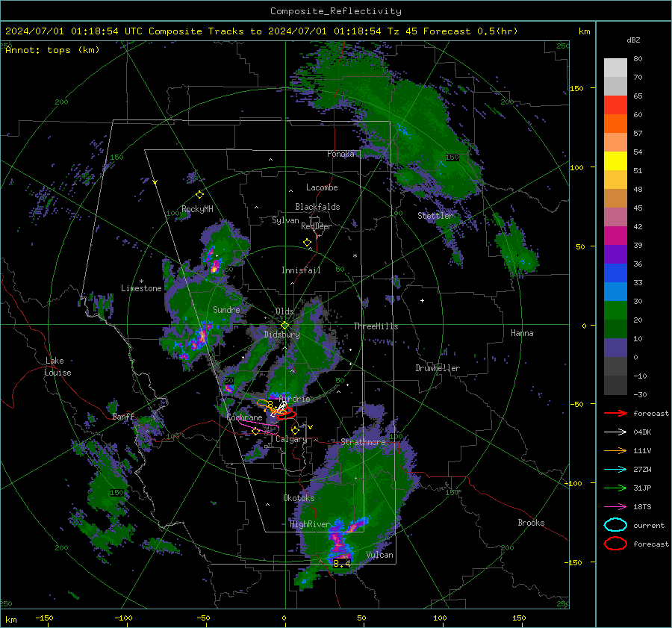Click the yellow diamond marker below RedDeer
Viewport: 672px width, 628px height.
(307, 243)
